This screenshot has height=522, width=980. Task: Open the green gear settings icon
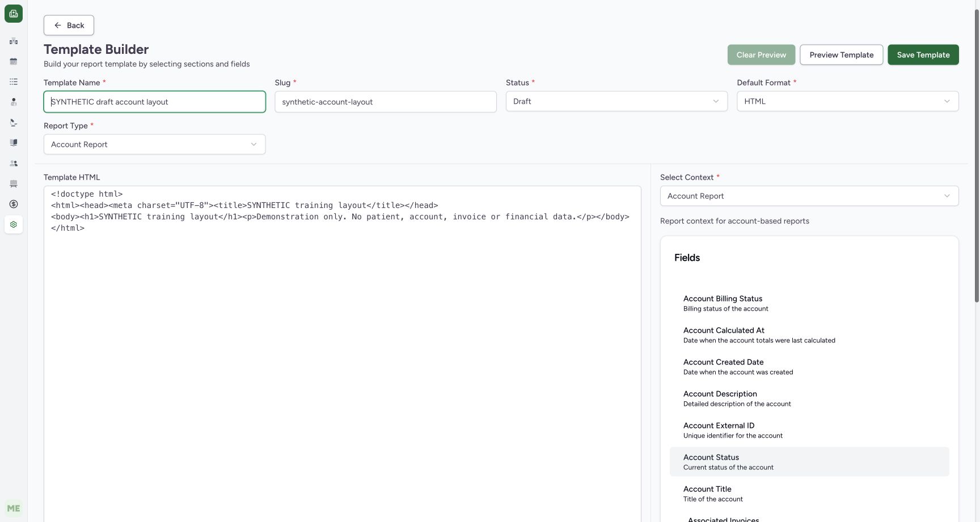[14, 224]
